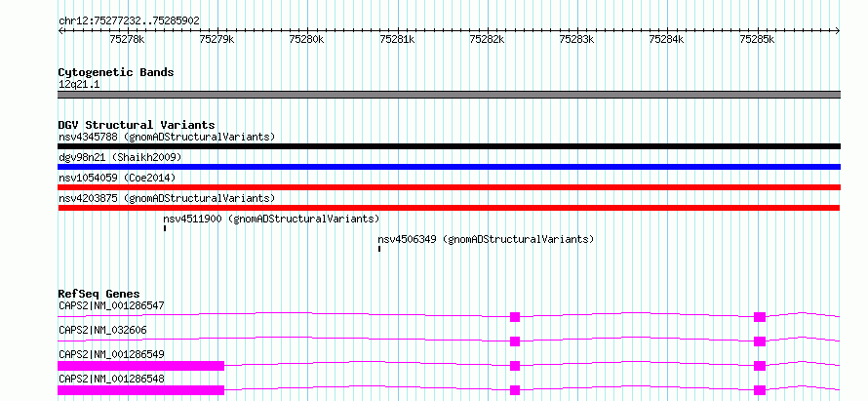Select the red nsv4203875 variant bar

449,208
